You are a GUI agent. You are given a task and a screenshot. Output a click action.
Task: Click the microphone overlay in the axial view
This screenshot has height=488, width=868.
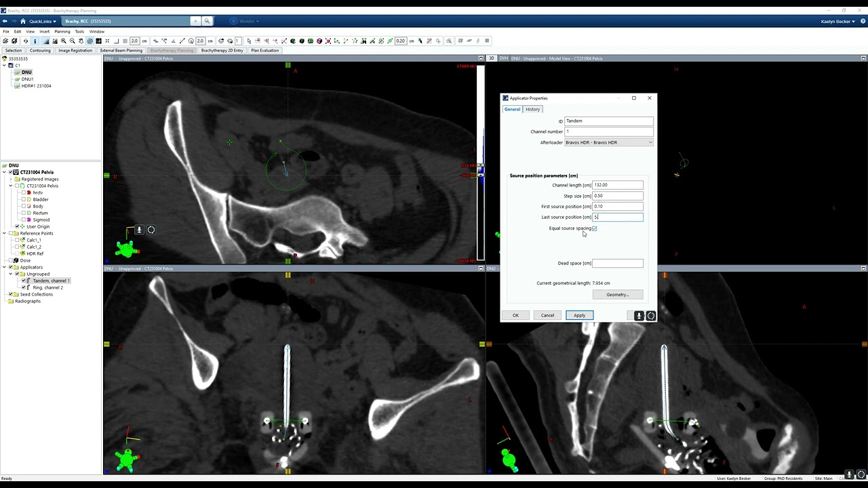139,230
